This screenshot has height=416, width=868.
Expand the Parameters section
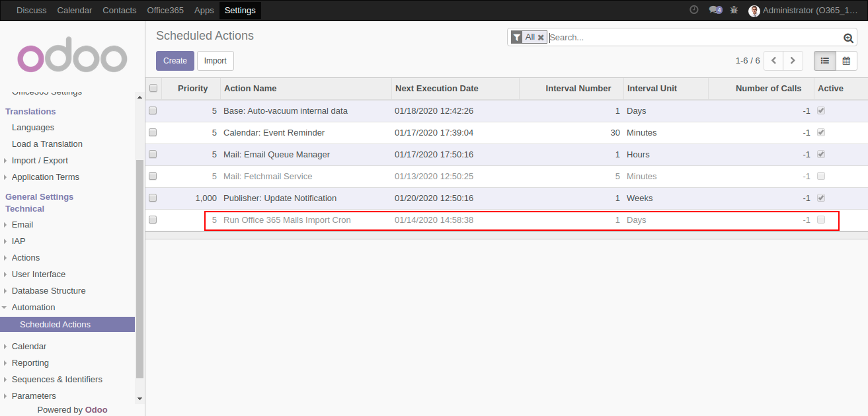pyautogui.click(x=34, y=395)
